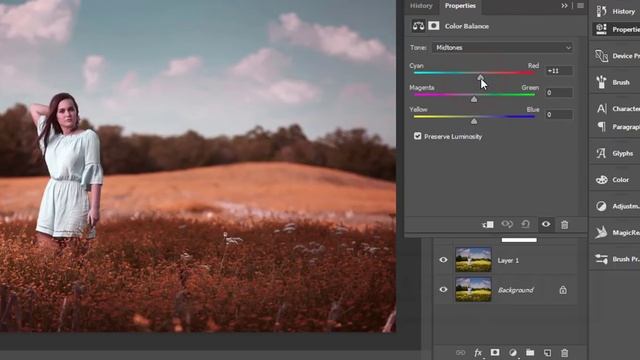This screenshot has width=640, height=360.
Task: Open History panel from side dock
Action: (616, 11)
